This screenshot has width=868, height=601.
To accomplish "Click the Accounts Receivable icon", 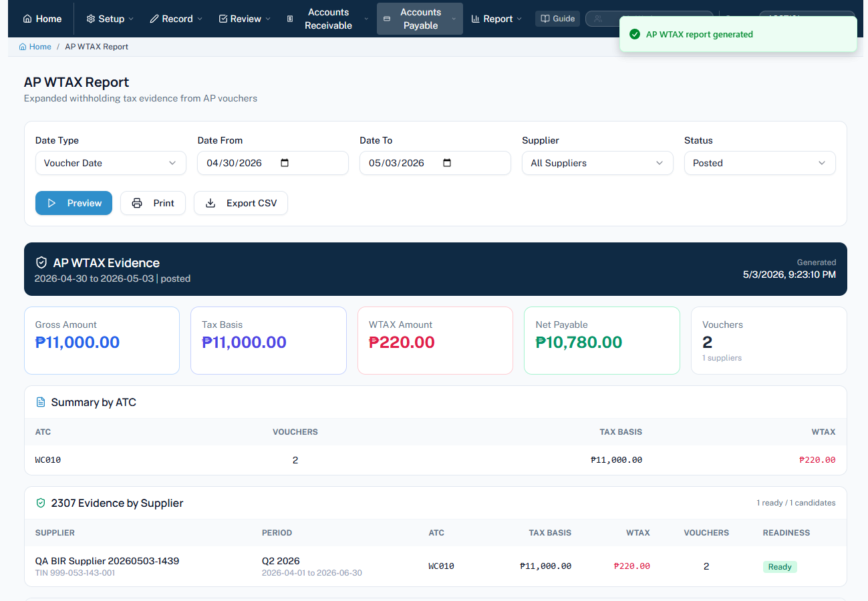I will (290, 19).
